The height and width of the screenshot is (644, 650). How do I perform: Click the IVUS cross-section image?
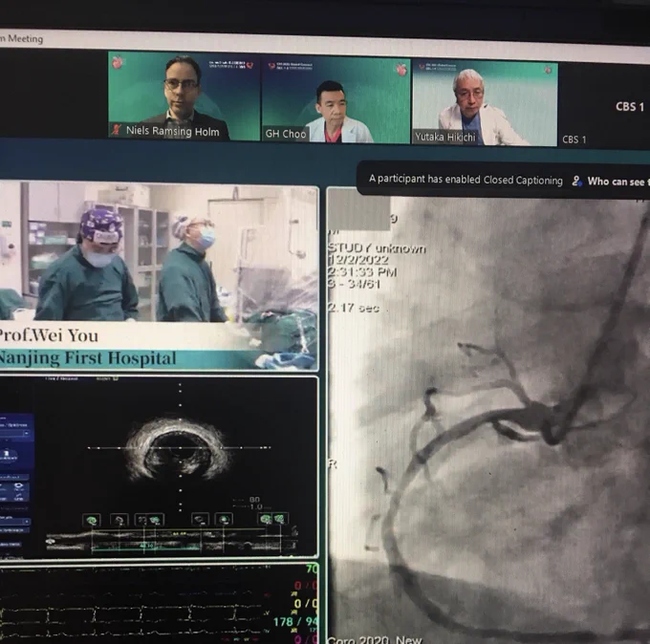pos(177,449)
